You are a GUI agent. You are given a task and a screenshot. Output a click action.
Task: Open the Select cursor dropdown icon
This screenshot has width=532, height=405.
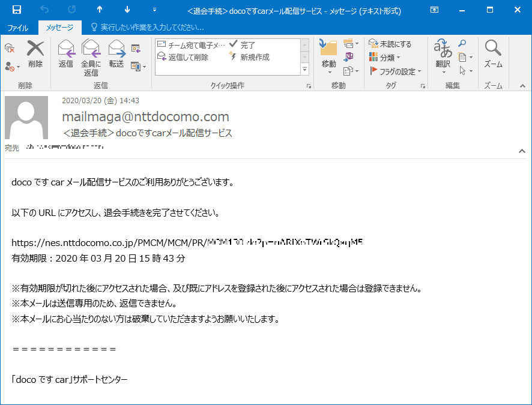[465, 71]
